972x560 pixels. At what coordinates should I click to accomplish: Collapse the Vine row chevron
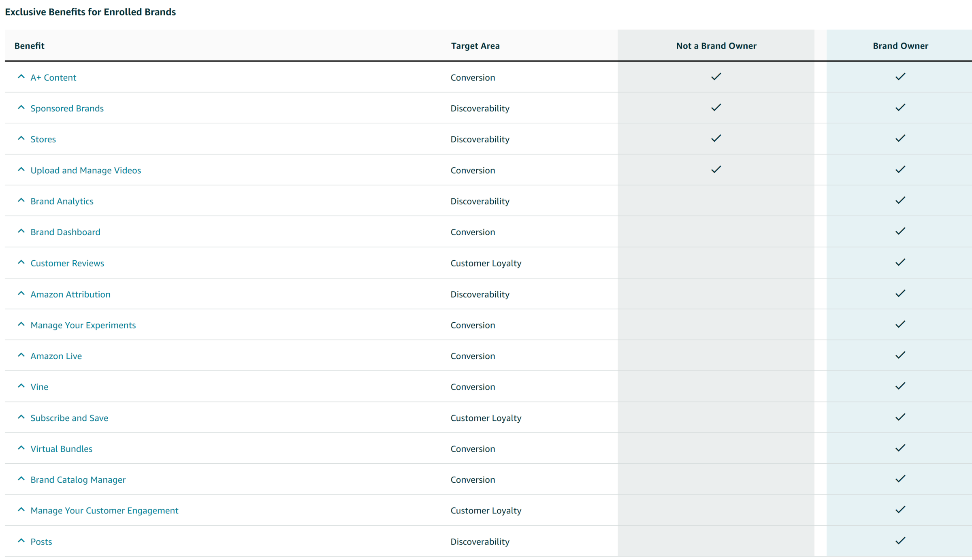coord(21,385)
